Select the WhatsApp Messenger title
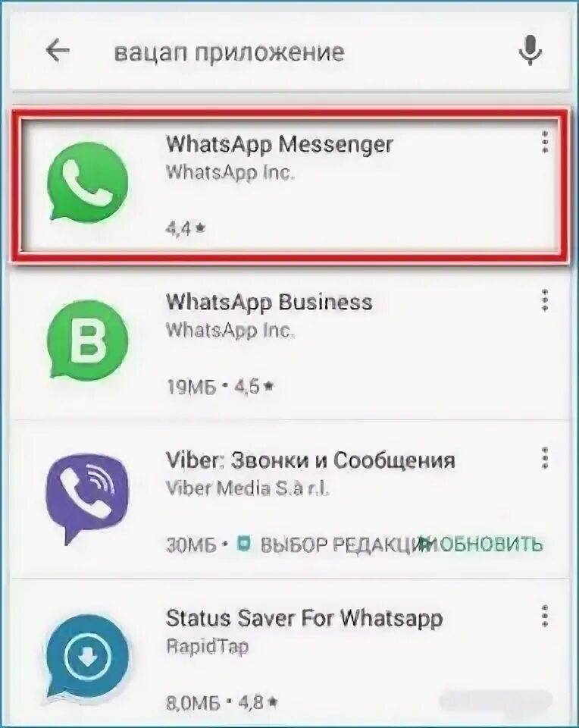This screenshot has width=579, height=728. 280,144
